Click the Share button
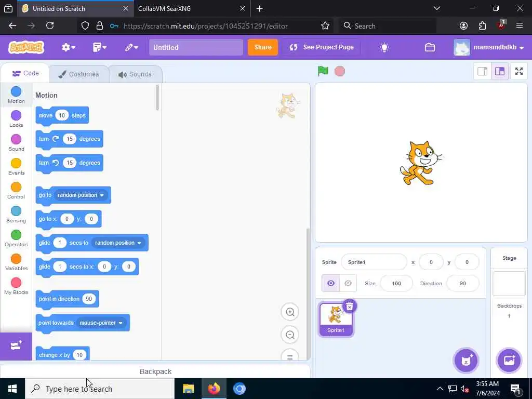 coord(263,47)
